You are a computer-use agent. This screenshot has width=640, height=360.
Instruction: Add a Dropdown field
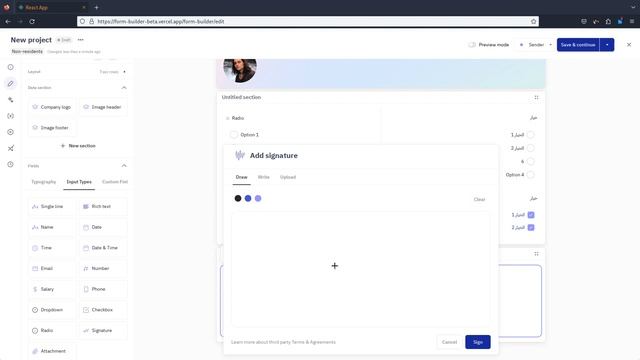click(51, 310)
